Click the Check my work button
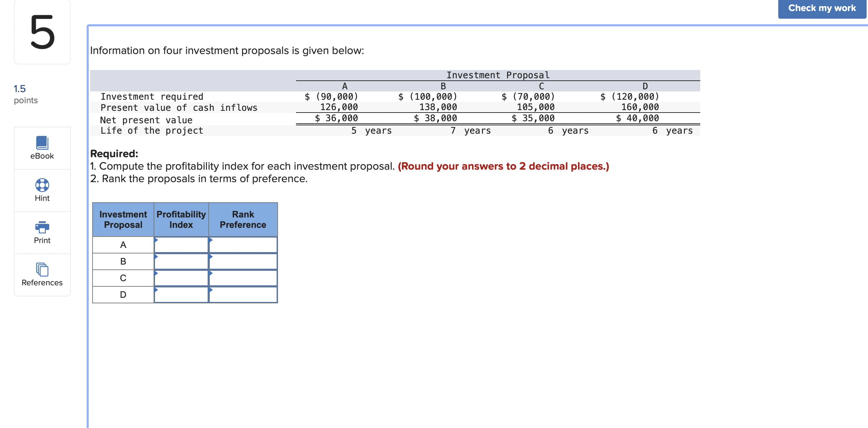Viewport: 868px width, 428px height. (822, 8)
